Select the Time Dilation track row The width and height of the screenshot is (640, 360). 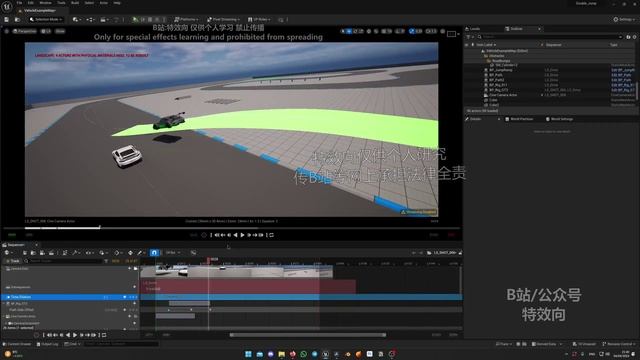pyautogui.click(x=69, y=297)
